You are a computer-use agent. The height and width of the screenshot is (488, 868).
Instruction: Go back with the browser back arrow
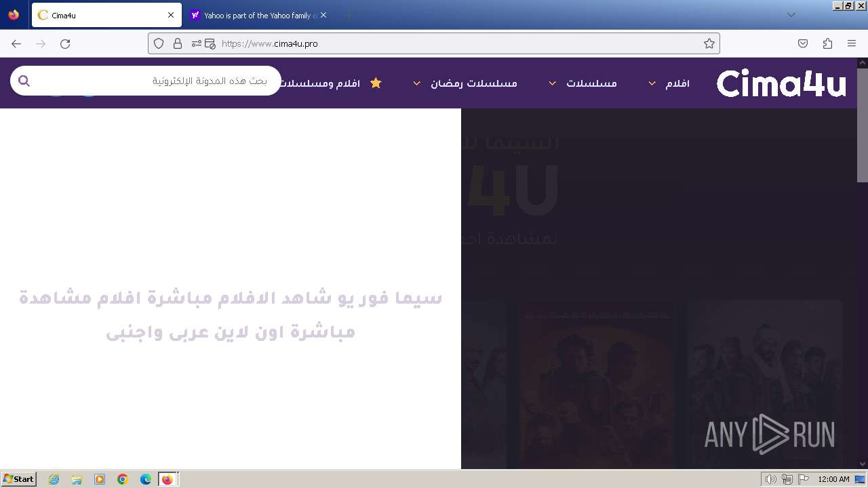click(x=16, y=43)
